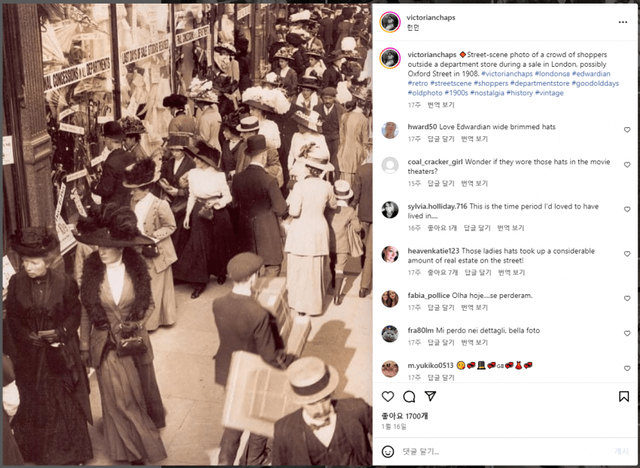Open the comment speech bubble icon
This screenshot has width=640, height=468.
[409, 396]
